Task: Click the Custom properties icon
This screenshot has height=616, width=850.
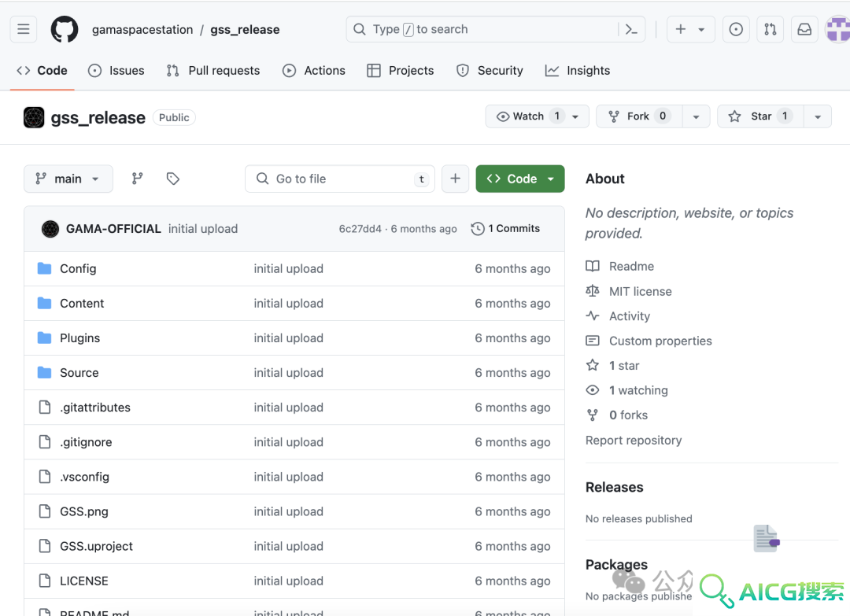Action: [x=593, y=341]
